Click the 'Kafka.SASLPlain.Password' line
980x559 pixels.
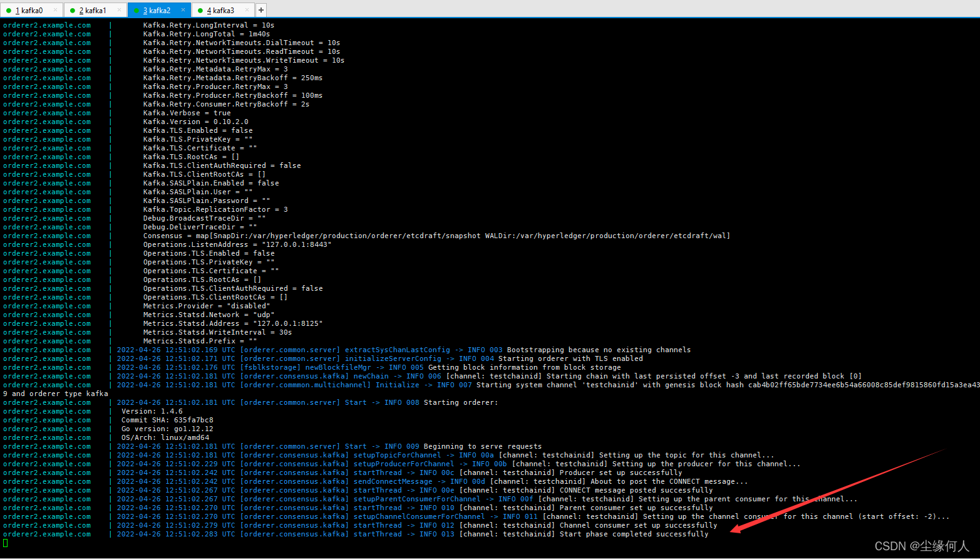(x=207, y=201)
